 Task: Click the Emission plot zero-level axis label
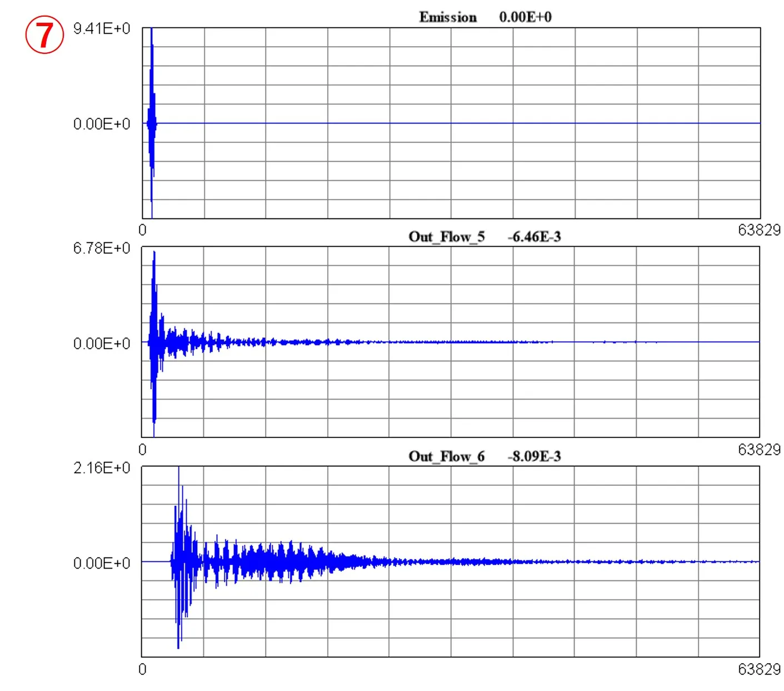tap(102, 123)
